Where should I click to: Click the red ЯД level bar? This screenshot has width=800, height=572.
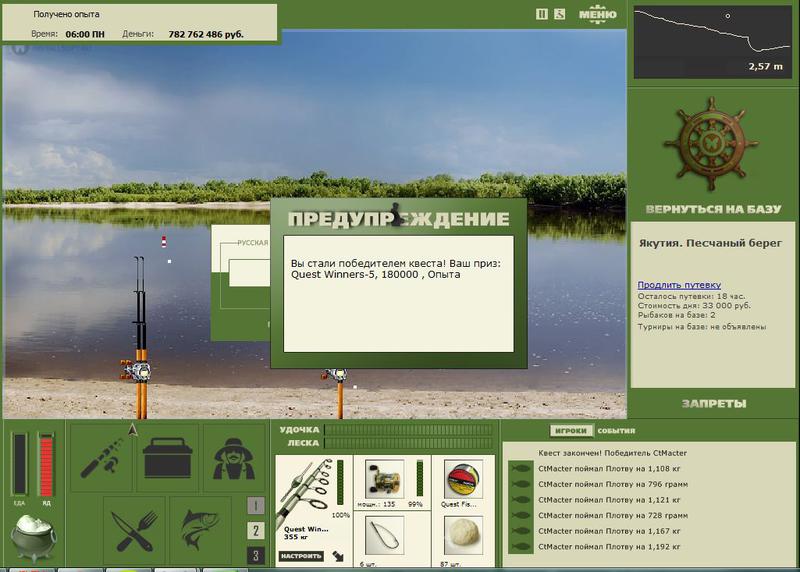(x=46, y=464)
